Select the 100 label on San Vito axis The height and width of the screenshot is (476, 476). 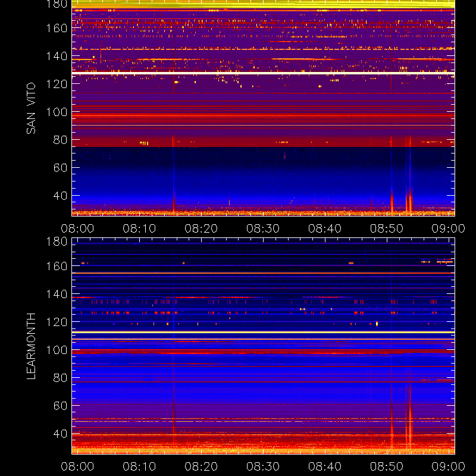(57, 112)
